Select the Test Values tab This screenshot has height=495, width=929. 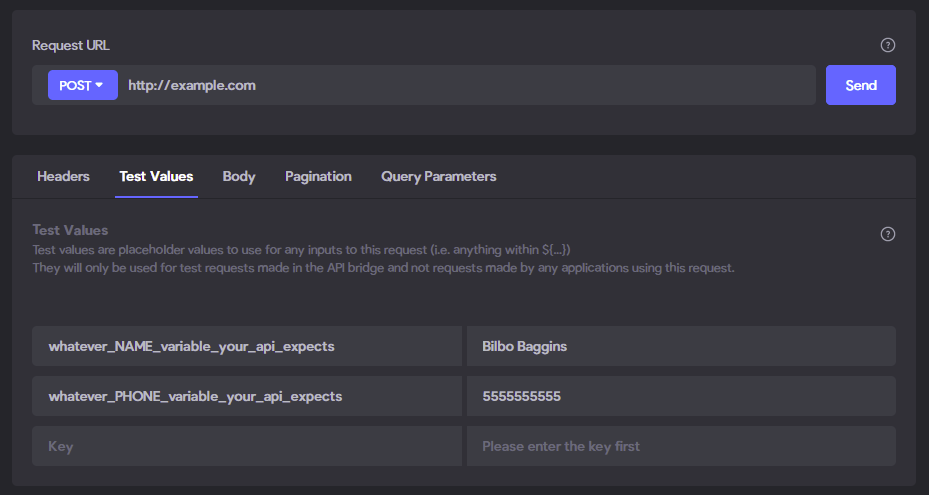click(156, 177)
